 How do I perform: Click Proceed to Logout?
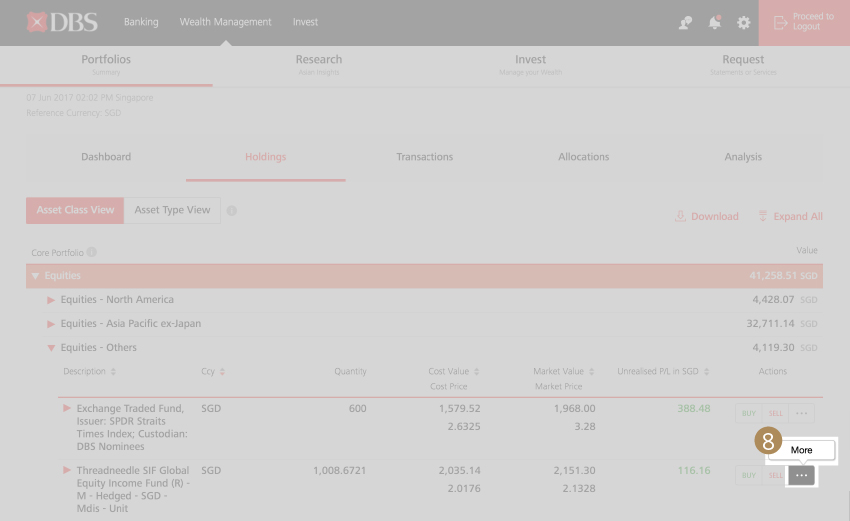coord(804,22)
